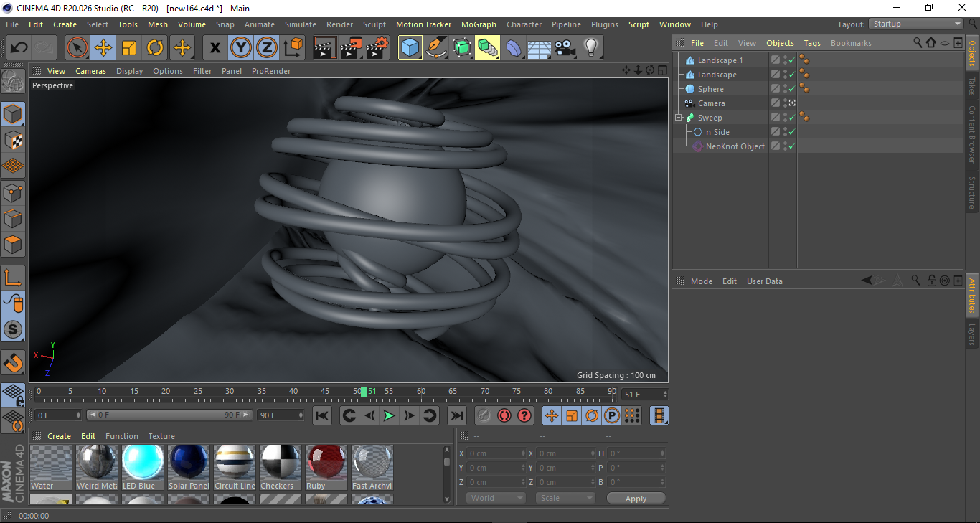The width and height of the screenshot is (980, 523).
Task: Toggle the Landscape.1 enable checkmark
Action: click(792, 61)
